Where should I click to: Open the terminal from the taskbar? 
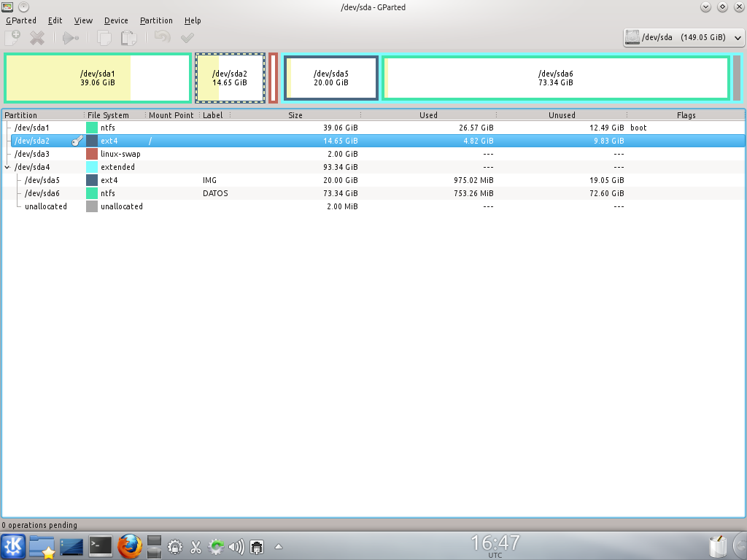point(100,545)
